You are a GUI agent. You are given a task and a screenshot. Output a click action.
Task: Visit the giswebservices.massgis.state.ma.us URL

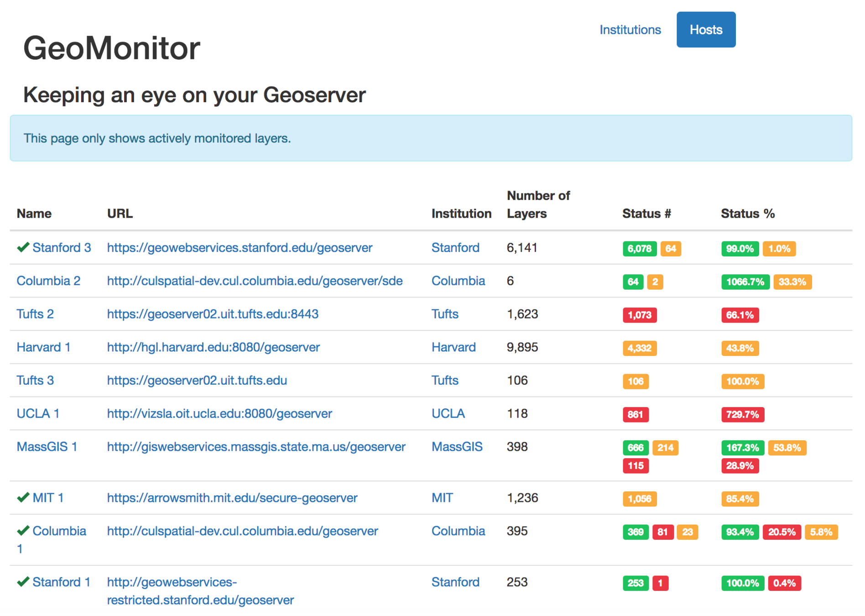[256, 447]
